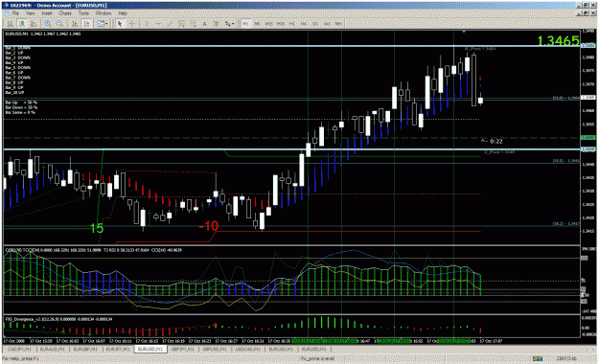Click the chart shift triangle marker
Screen dimensions: 599x364
point(464,32)
